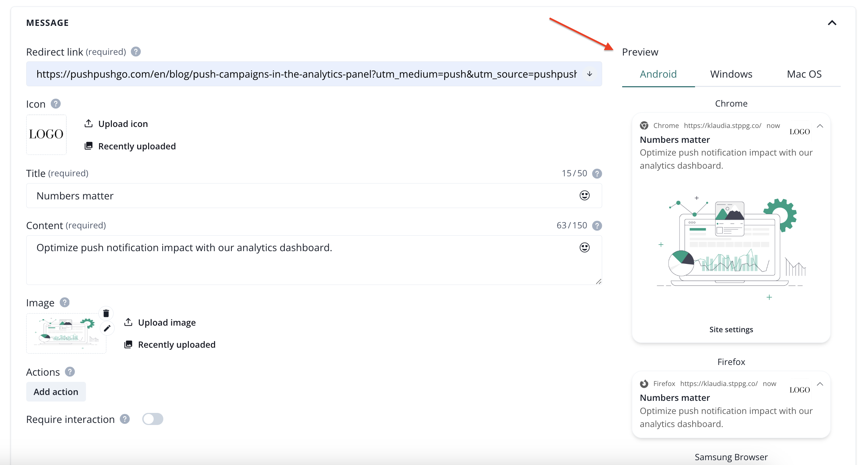Edit the uploaded image with pencil icon
The height and width of the screenshot is (465, 868).
(x=107, y=328)
